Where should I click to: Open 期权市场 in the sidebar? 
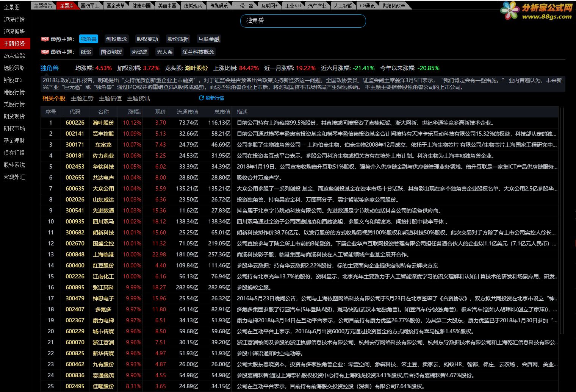coord(14,128)
